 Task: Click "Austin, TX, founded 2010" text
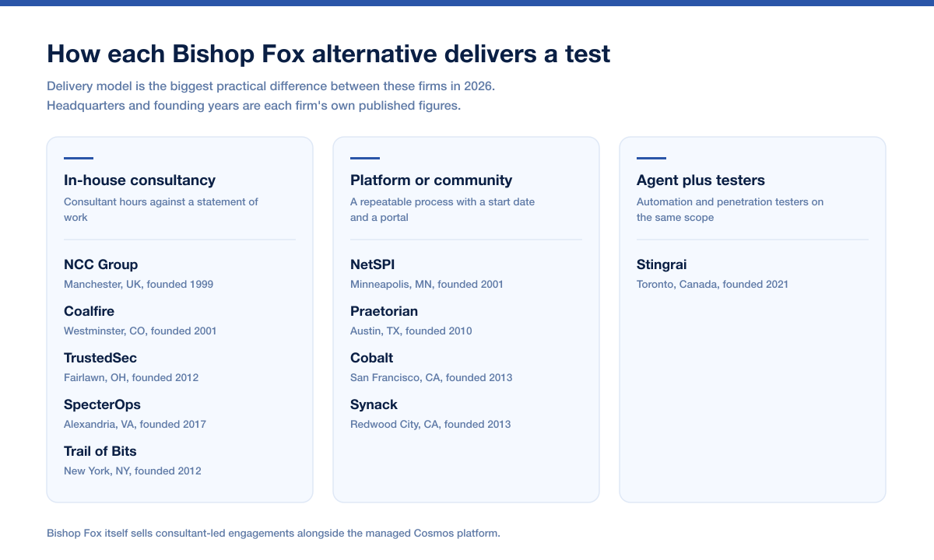click(411, 331)
